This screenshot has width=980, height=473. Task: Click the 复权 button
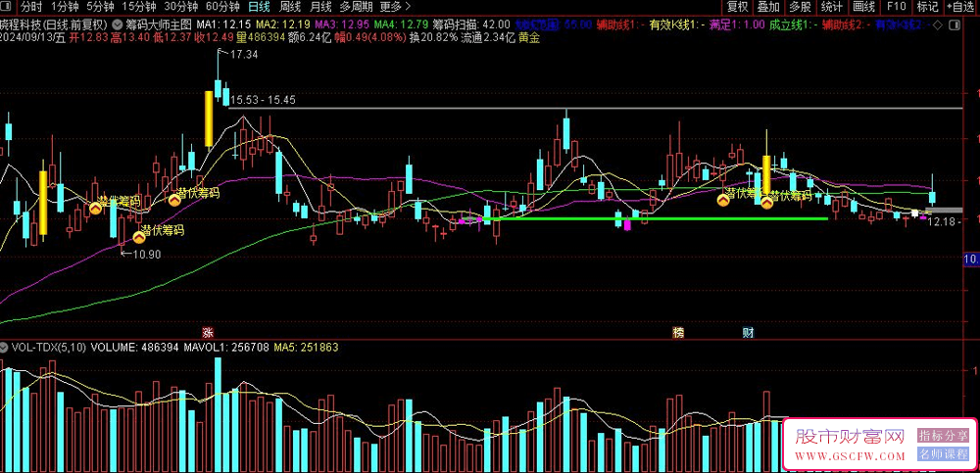pos(738,7)
